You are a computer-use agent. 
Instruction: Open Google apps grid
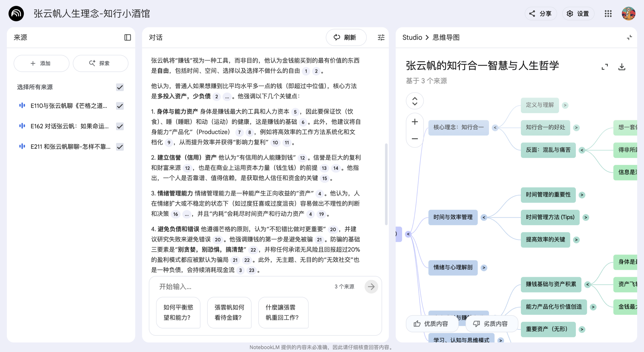pos(608,13)
